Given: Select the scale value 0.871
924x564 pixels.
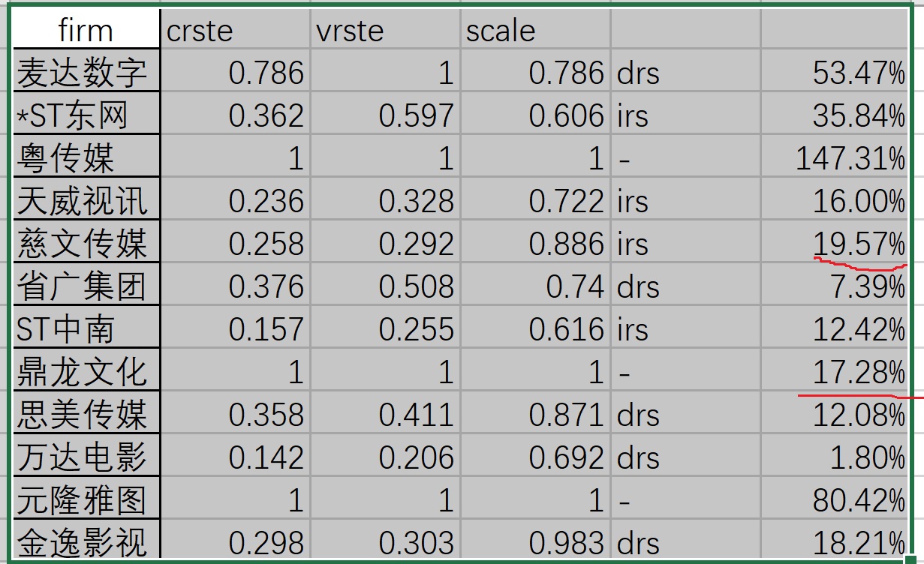Looking at the screenshot, I should coord(535,415).
